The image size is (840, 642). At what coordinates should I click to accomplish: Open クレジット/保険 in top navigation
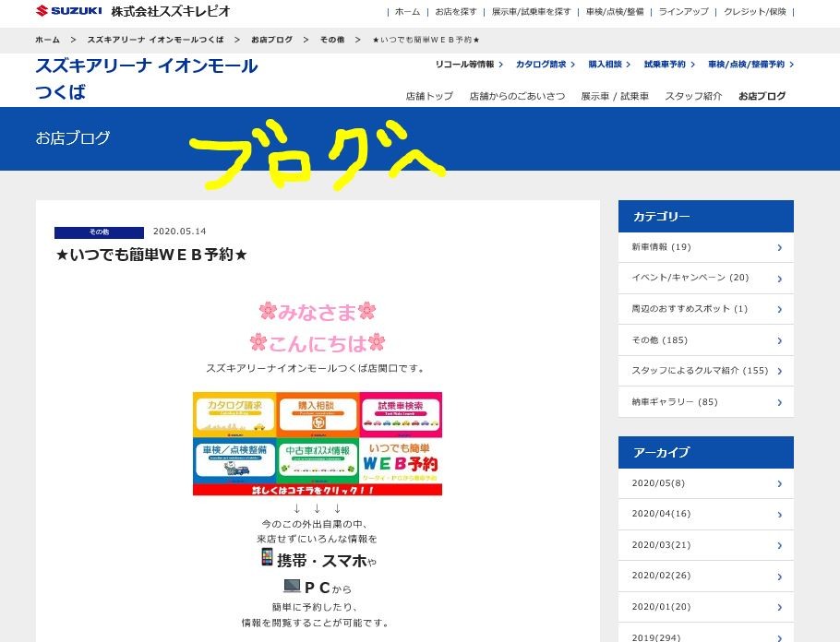(x=754, y=11)
